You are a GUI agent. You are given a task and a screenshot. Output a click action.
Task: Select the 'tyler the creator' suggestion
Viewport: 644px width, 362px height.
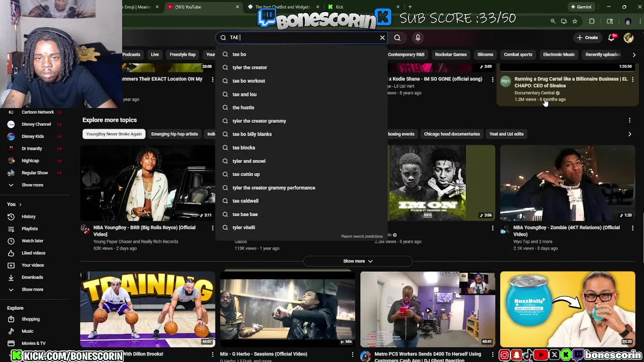[301, 67]
